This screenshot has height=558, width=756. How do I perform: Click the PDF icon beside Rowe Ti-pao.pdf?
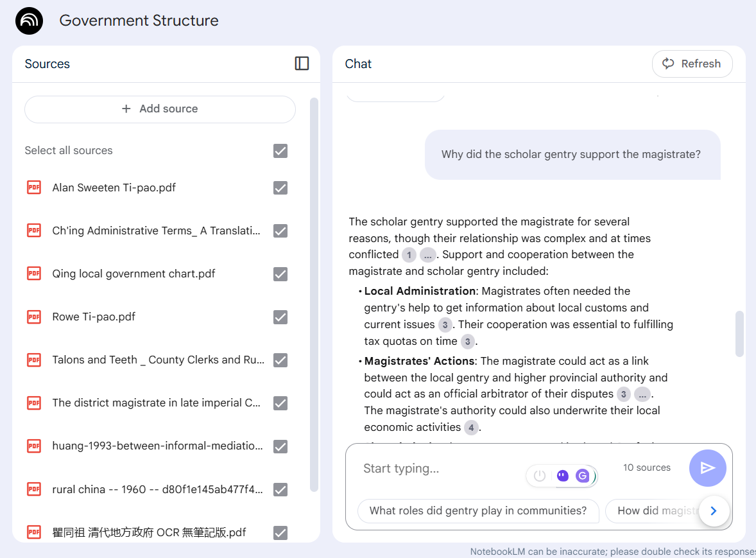[34, 317]
